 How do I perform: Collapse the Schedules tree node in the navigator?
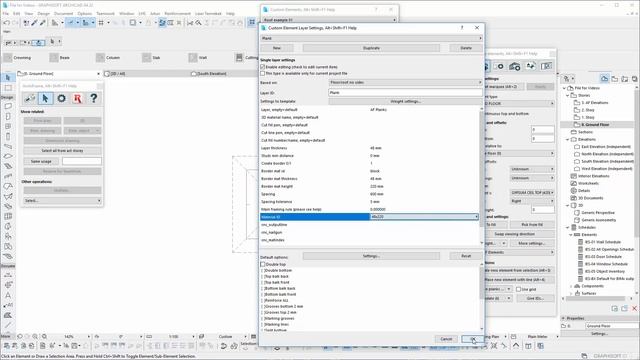coord(568,227)
